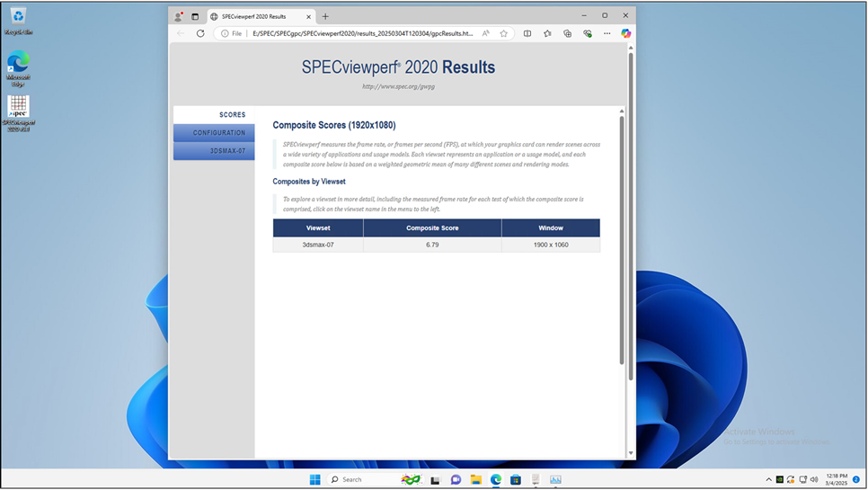The height and width of the screenshot is (490, 868).
Task: Click the page scroll down arrow
Action: tap(631, 453)
